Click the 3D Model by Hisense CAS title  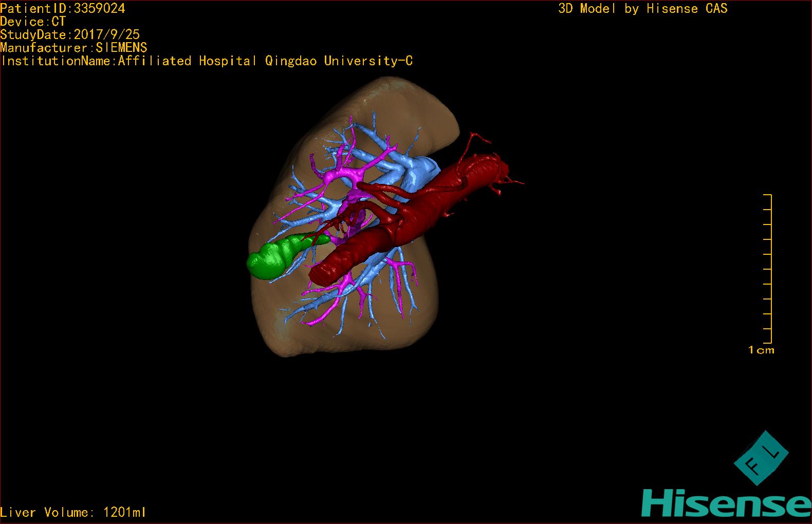coord(642,9)
